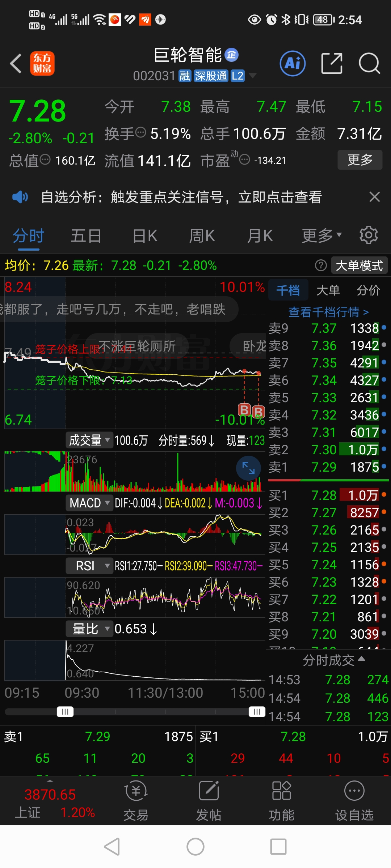Tap the L2 level badge

237,76
